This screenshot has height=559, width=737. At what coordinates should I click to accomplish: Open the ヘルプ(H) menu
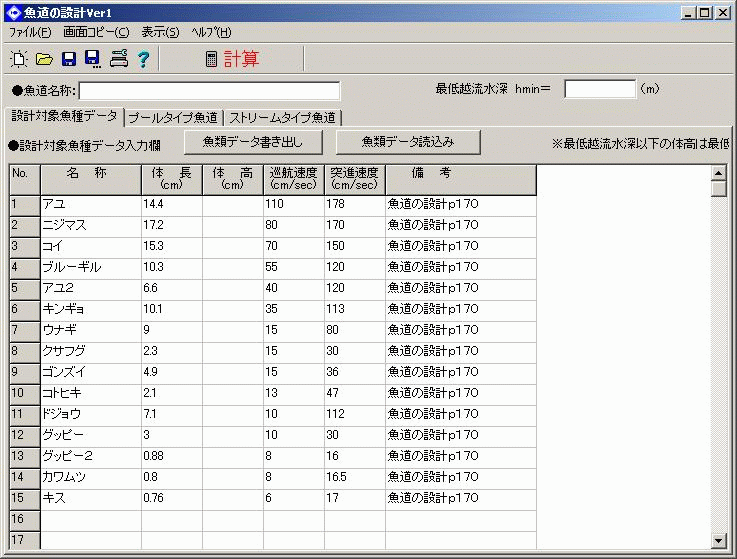tap(211, 33)
